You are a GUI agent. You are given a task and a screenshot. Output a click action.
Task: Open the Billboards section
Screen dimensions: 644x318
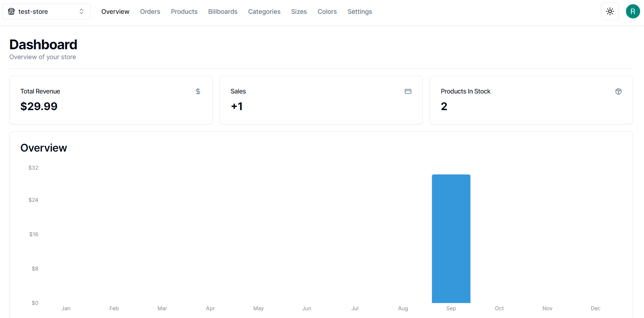coord(222,12)
